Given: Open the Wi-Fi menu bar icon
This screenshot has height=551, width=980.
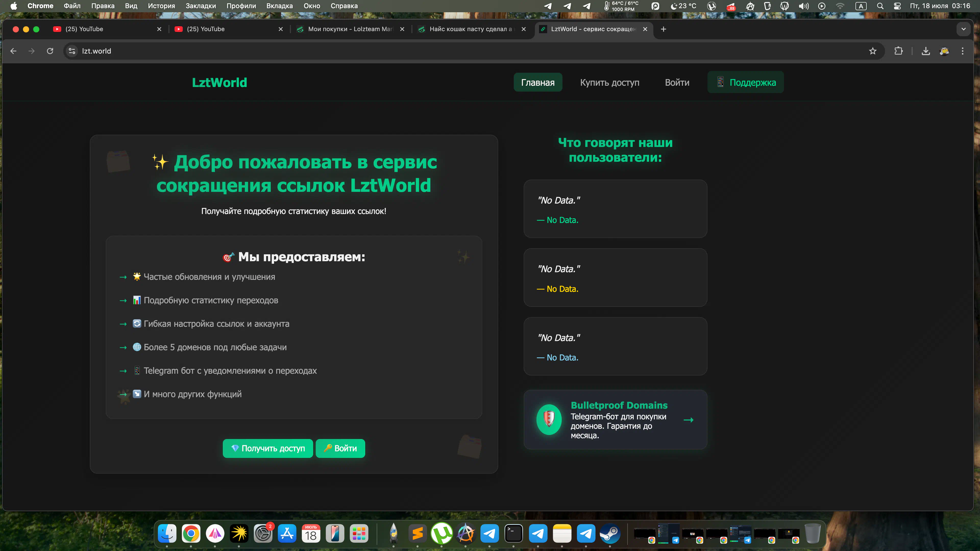Looking at the screenshot, I should (840, 6).
